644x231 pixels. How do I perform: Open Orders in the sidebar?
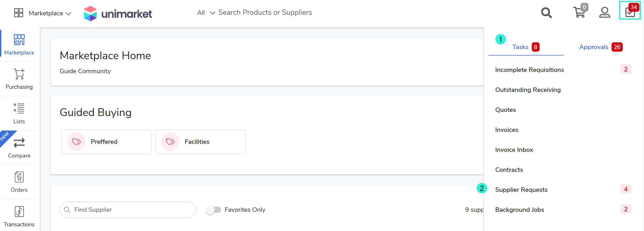(19, 182)
